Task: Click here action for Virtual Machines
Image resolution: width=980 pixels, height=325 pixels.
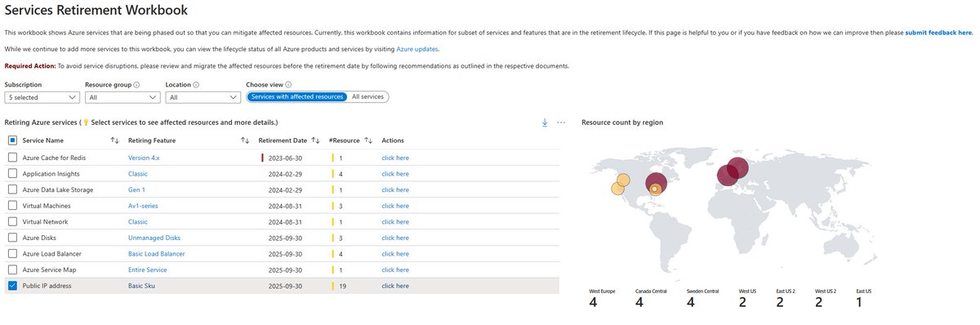Action: 395,206
